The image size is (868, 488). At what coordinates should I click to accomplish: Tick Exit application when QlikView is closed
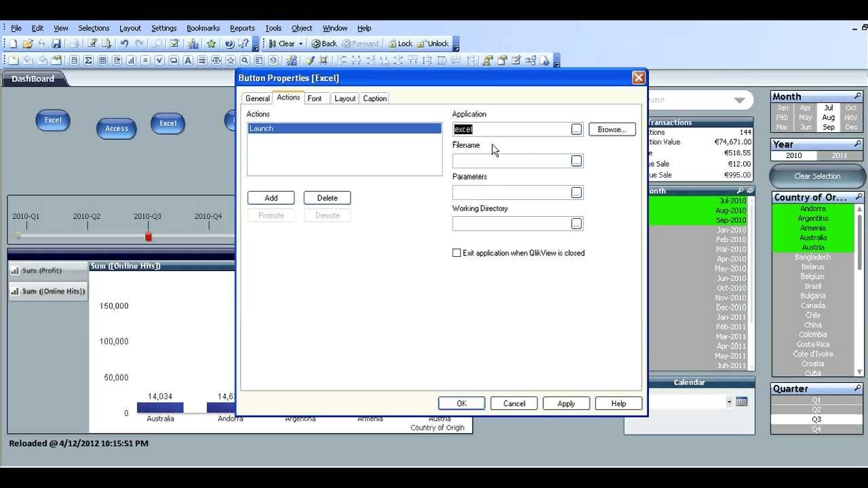coord(456,253)
